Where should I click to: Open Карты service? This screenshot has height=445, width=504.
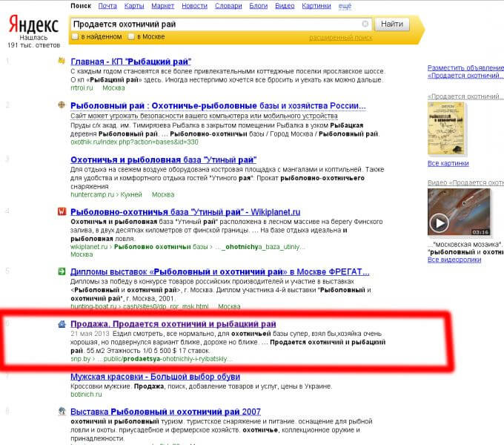(133, 6)
